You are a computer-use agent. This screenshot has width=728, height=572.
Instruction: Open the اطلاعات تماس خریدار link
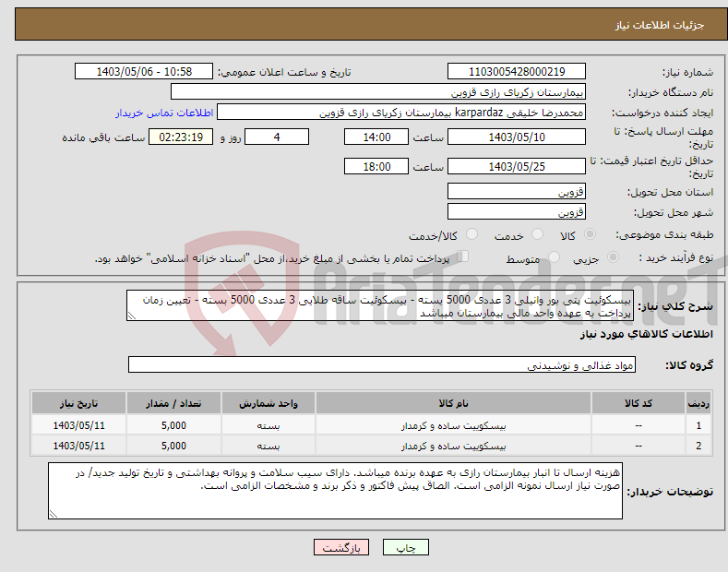tap(164, 113)
